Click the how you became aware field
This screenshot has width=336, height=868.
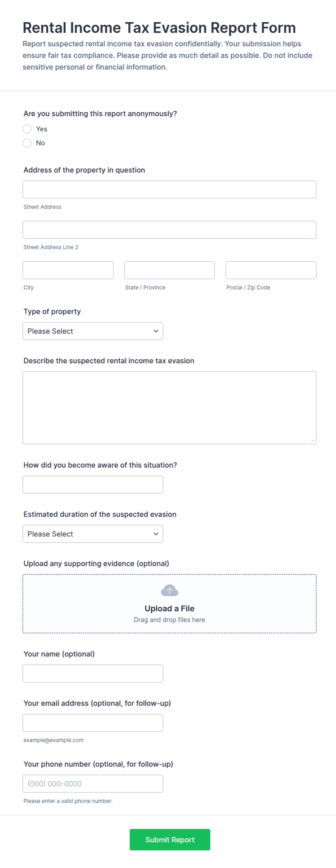click(93, 485)
